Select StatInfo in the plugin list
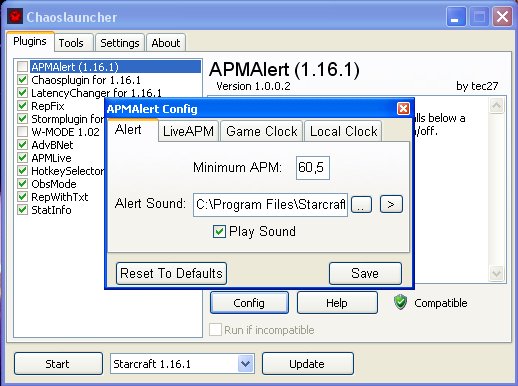Viewport: 518px width, 386px height. [x=51, y=210]
